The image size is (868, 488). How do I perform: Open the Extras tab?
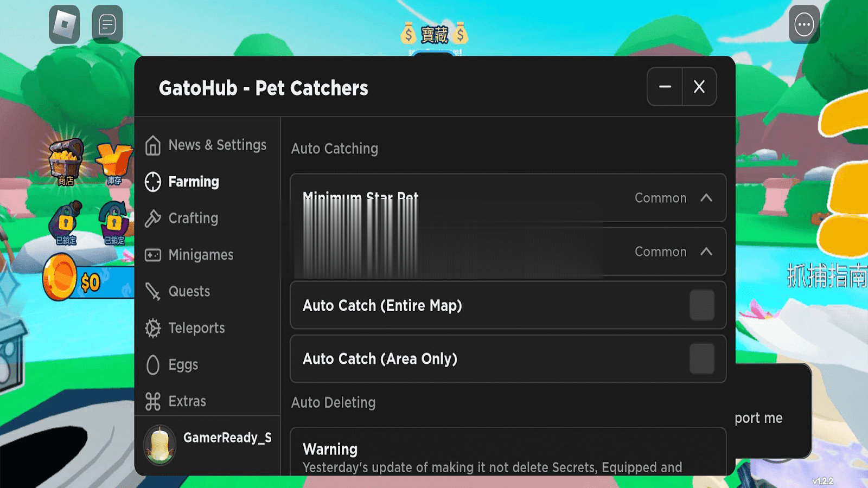pyautogui.click(x=187, y=401)
